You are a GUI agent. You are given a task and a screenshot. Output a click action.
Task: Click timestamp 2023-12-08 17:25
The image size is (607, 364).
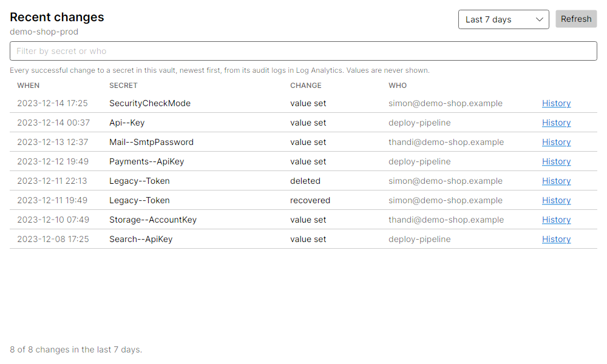[x=53, y=239]
